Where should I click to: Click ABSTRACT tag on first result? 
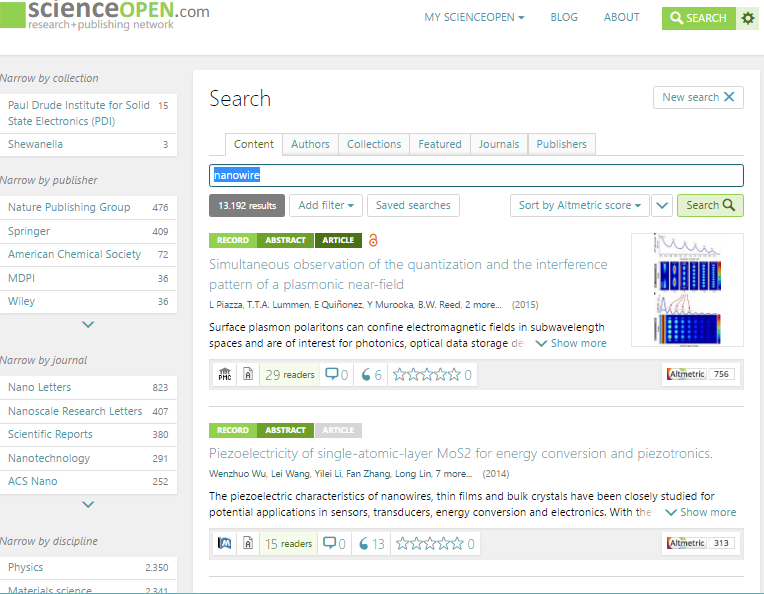tap(285, 240)
